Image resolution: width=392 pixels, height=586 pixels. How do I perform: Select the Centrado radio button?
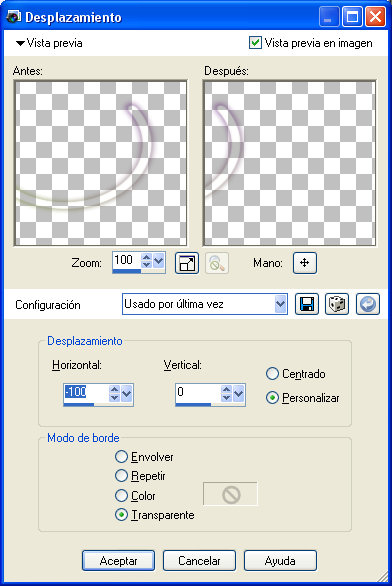pyautogui.click(x=272, y=373)
